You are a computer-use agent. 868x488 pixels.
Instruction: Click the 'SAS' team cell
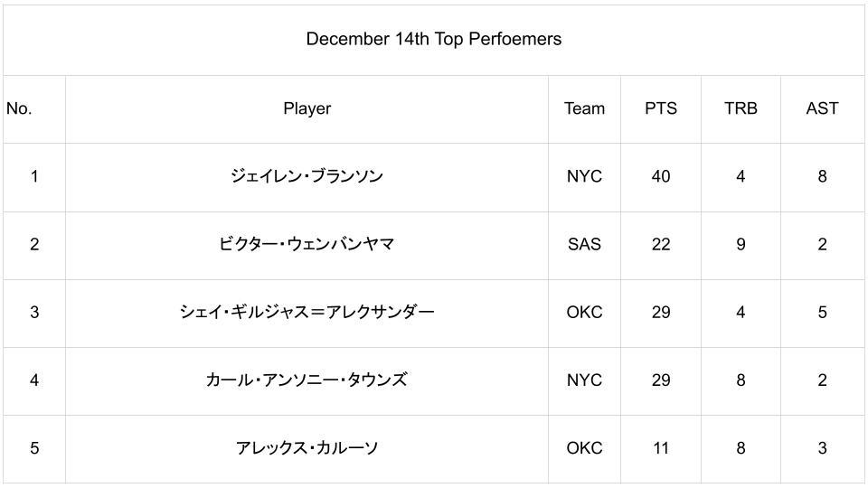[584, 244]
